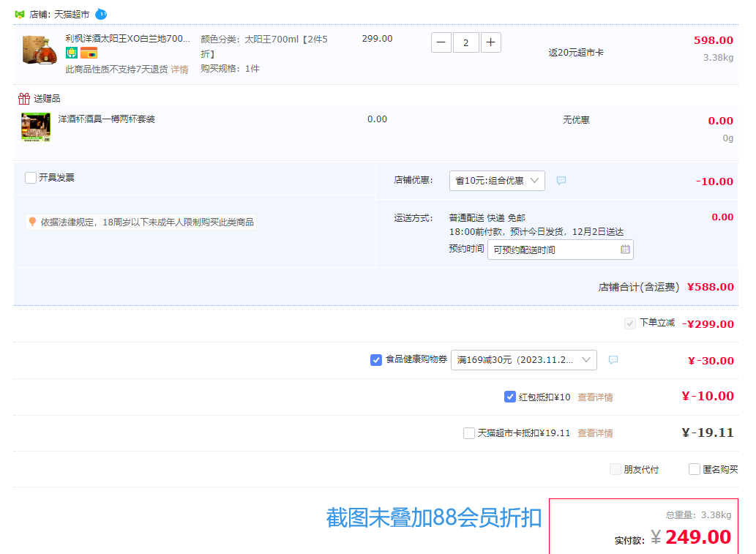Click the 返20元超市卡 text

(576, 53)
